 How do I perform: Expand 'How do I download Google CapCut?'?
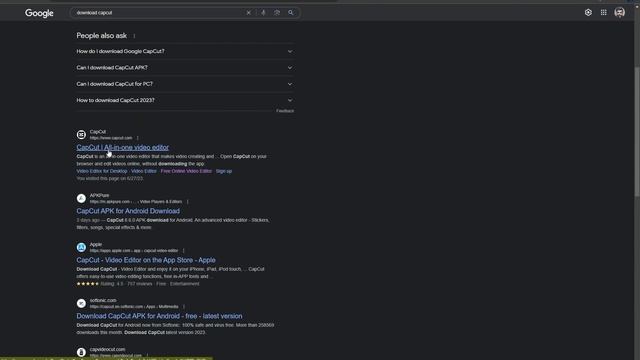pyautogui.click(x=185, y=51)
